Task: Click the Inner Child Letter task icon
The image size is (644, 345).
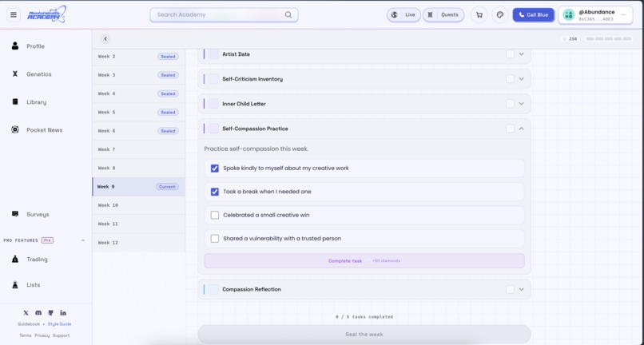Action: [x=213, y=104]
